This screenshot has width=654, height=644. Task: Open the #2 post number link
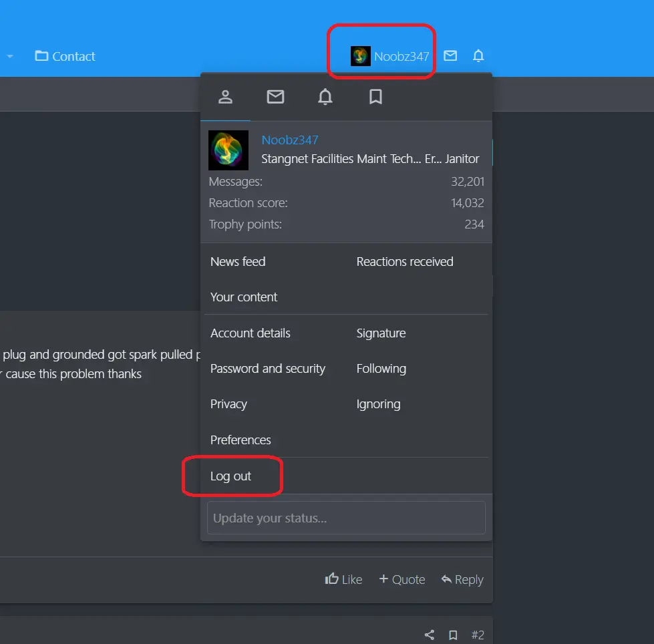478,635
